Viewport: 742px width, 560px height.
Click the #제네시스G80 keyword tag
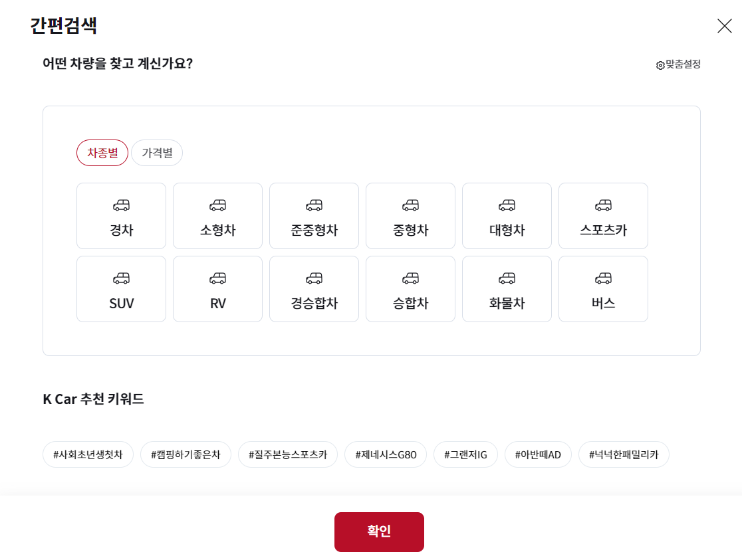(386, 454)
